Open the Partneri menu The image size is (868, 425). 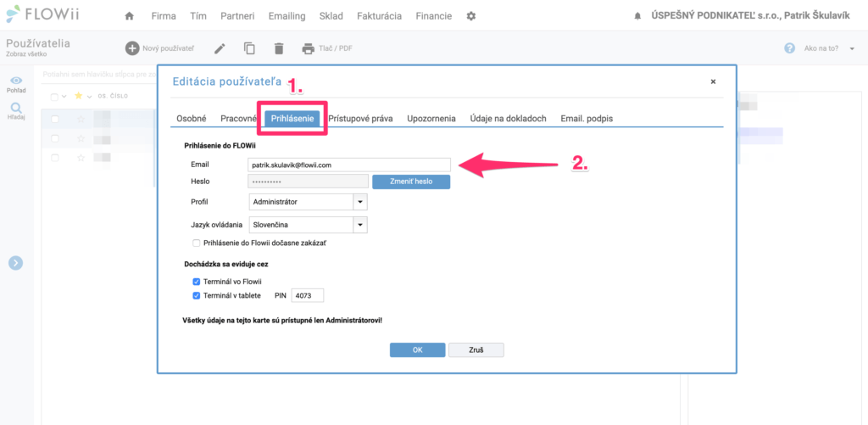(237, 16)
